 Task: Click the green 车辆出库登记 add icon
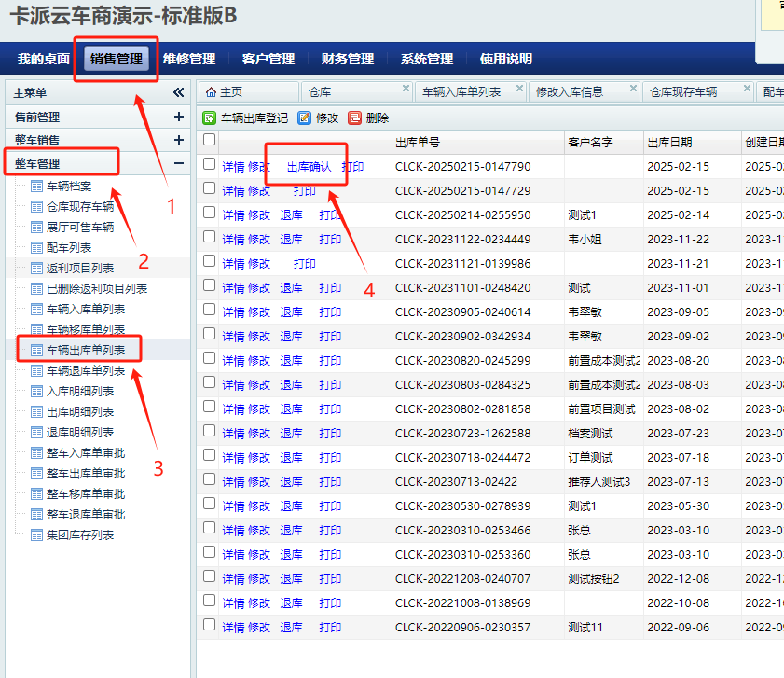click(x=210, y=118)
